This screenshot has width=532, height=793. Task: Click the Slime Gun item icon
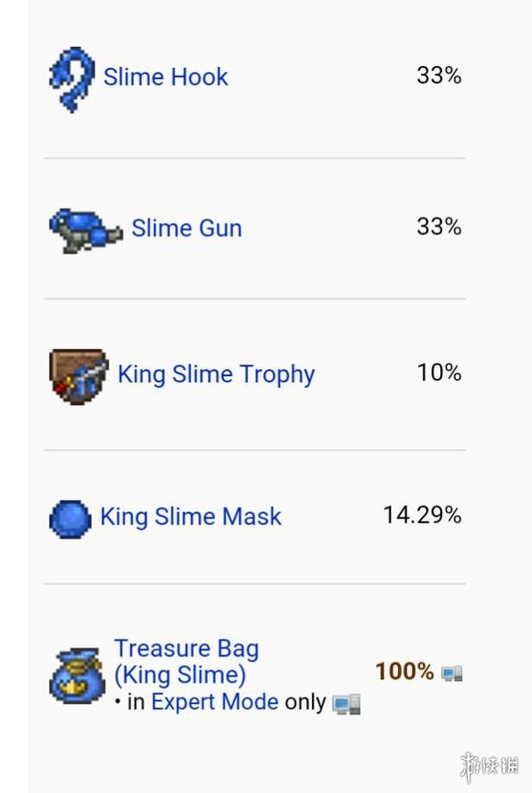[86, 230]
